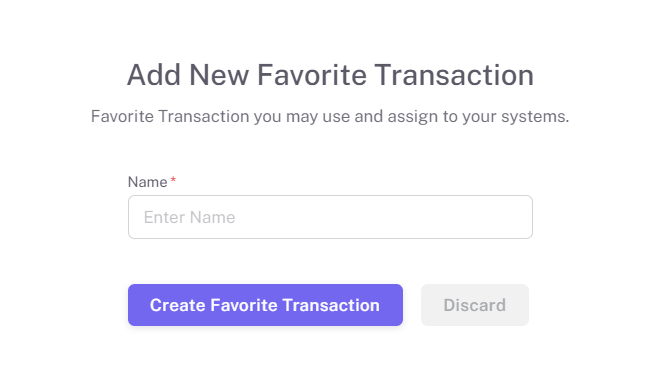
Task: Click the Create Favorite Transaction button
Action: click(265, 305)
